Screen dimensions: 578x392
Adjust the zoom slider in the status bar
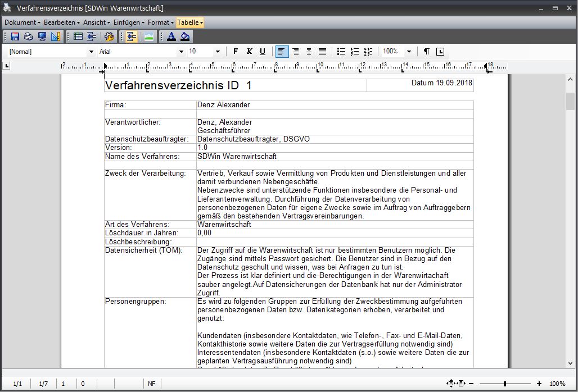[505, 384]
